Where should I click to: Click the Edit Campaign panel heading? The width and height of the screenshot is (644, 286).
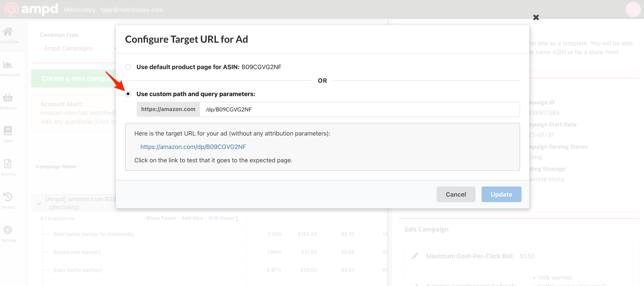click(426, 229)
